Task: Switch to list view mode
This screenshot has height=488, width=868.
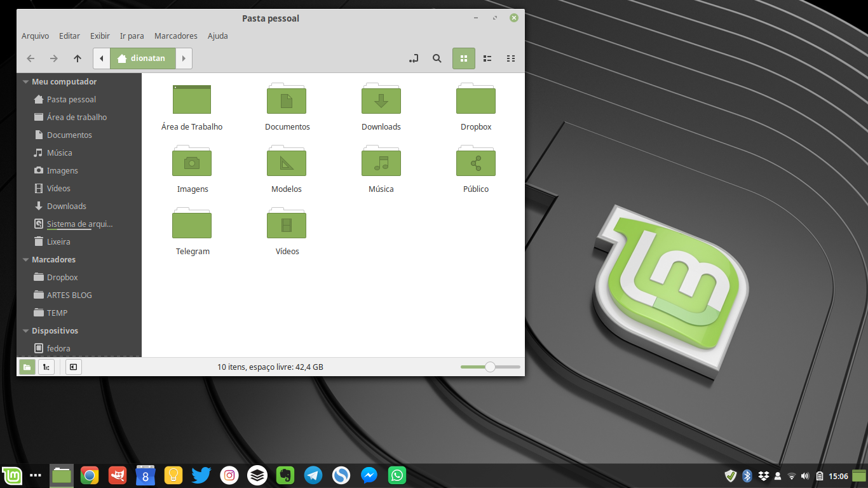Action: click(487, 58)
